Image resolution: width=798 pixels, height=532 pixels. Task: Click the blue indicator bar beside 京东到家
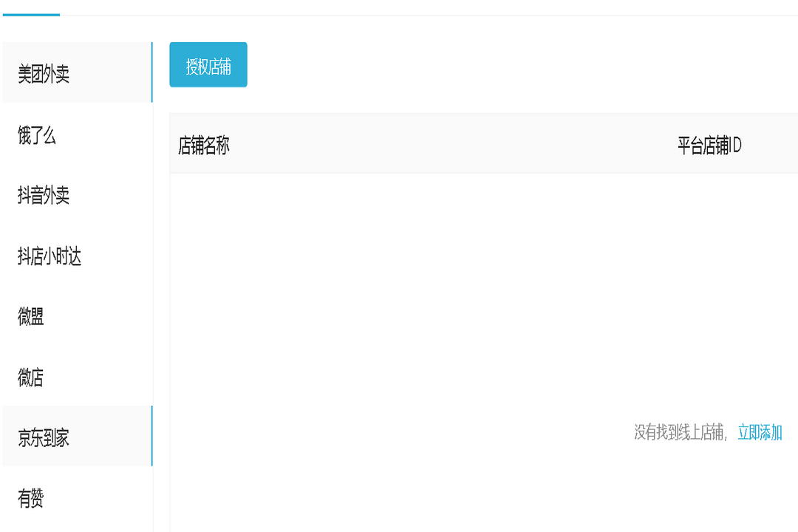coord(151,436)
